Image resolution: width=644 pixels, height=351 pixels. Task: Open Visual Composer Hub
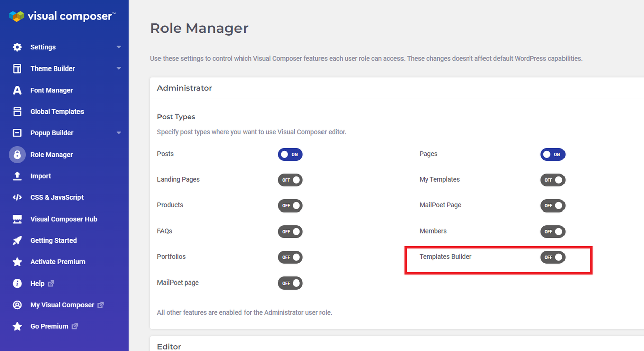pos(64,219)
